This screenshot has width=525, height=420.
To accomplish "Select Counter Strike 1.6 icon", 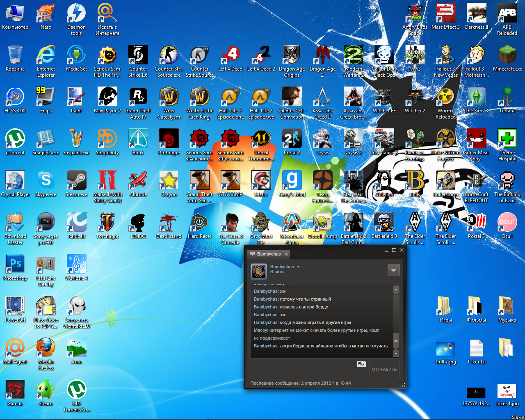I will pyautogui.click(x=138, y=61).
